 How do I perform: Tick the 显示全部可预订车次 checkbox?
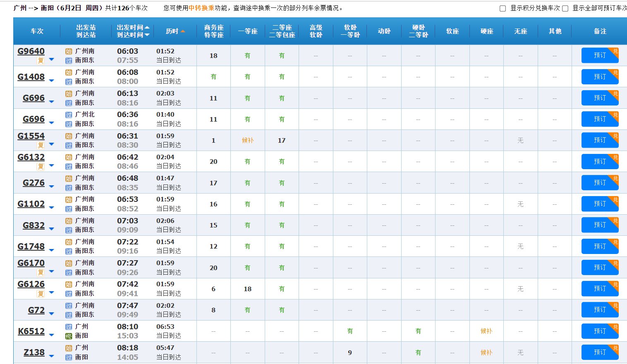[x=565, y=8]
